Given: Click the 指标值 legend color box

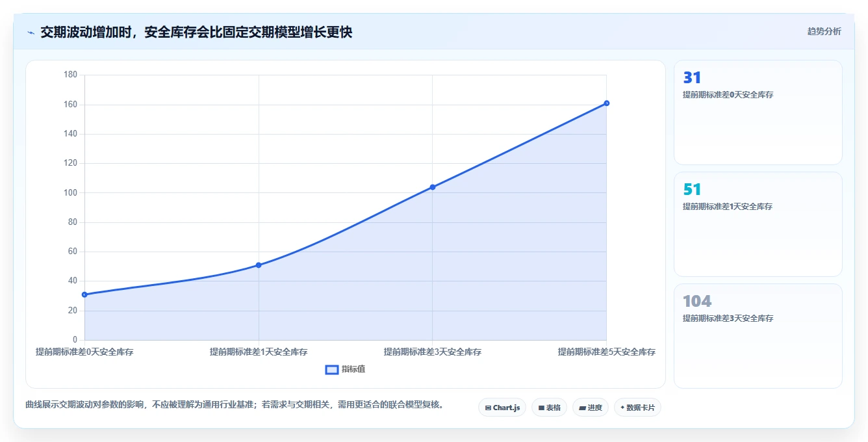Looking at the screenshot, I should pos(331,369).
